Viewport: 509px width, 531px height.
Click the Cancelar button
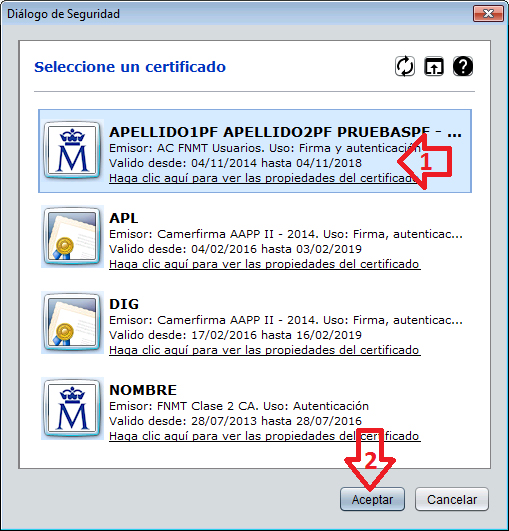(452, 499)
